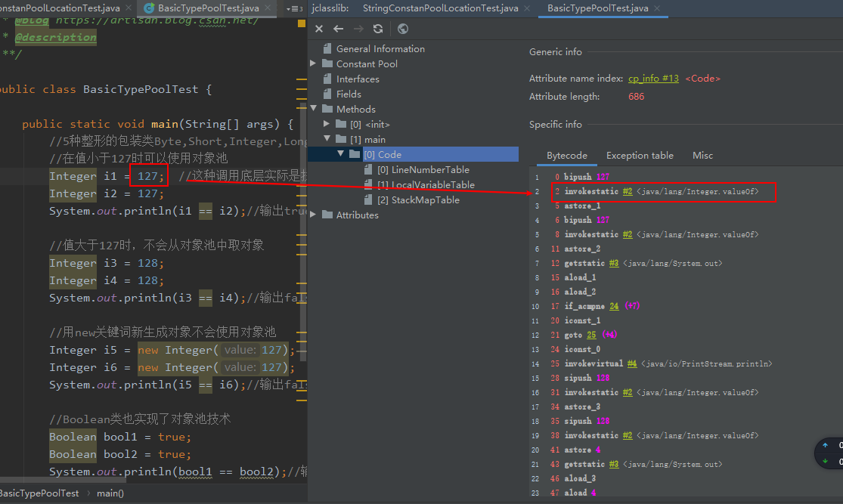This screenshot has width=843, height=504.
Task: Close the BasicTypePoolTest.java editor tab
Action: 268,8
